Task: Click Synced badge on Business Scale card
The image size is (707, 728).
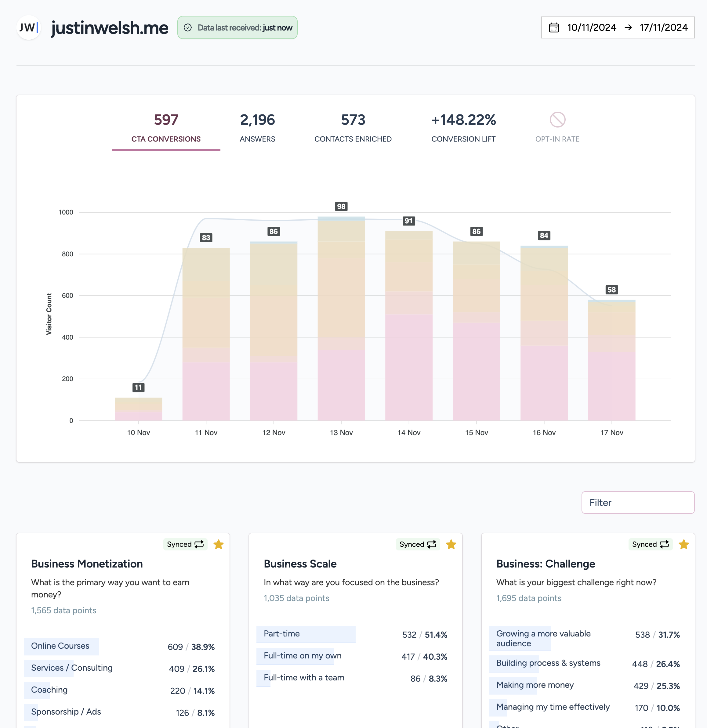Action: (418, 544)
